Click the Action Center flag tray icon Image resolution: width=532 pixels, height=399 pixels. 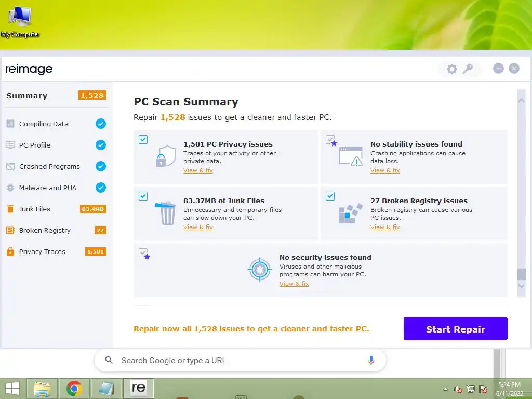483,389
